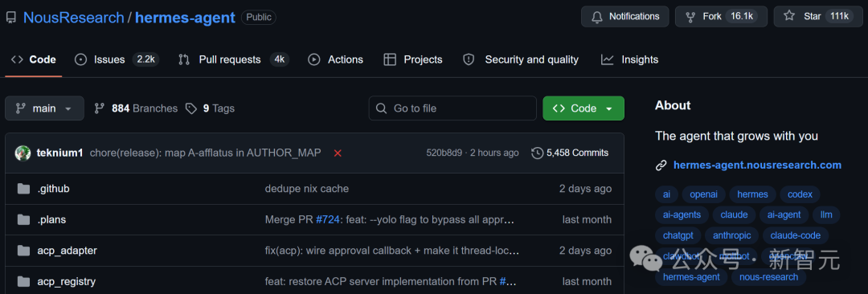Open the hermes-agent.nousresearch.com website link
Screen dimensions: 868x294
pyautogui.click(x=757, y=165)
